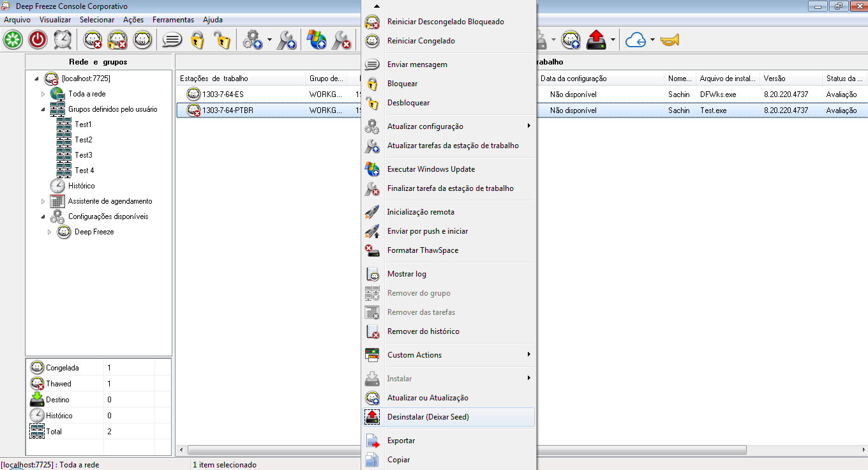Choose Atualizar ou Atualização
The image size is (868, 470).
coord(449,398)
